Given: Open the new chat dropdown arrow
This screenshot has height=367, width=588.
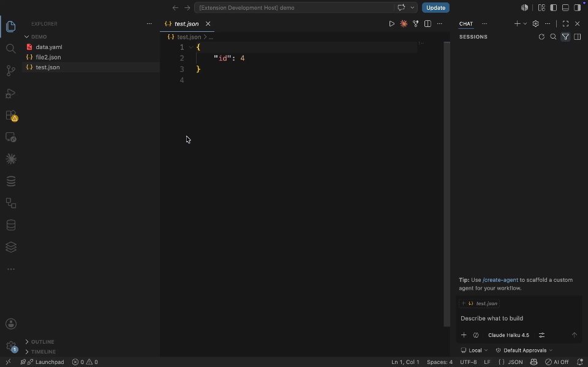Looking at the screenshot, I should [525, 24].
